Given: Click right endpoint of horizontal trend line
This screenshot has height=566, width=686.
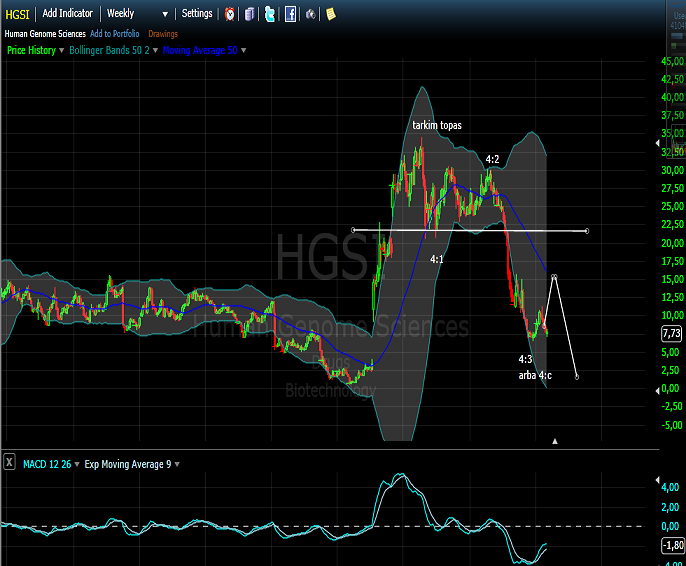Looking at the screenshot, I should click(x=587, y=231).
